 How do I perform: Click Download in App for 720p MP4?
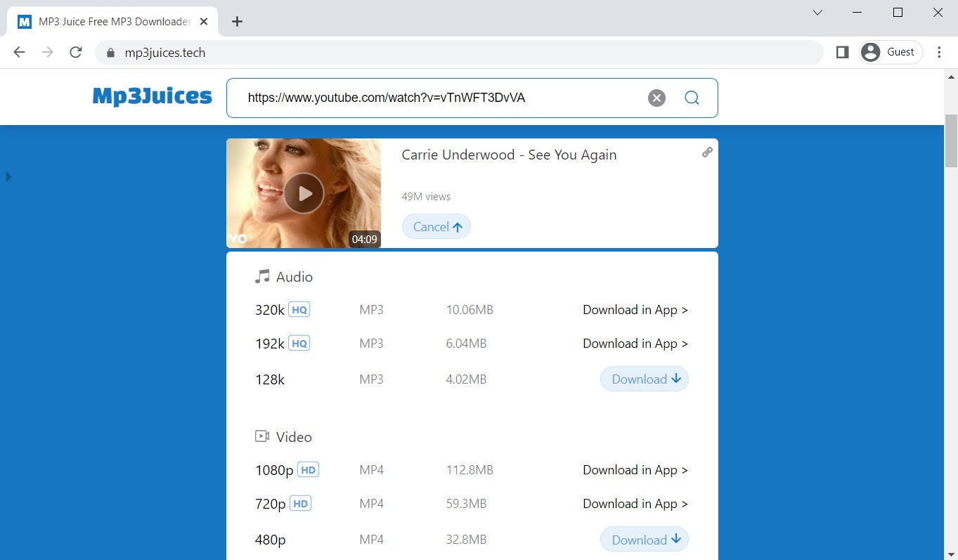click(x=635, y=504)
